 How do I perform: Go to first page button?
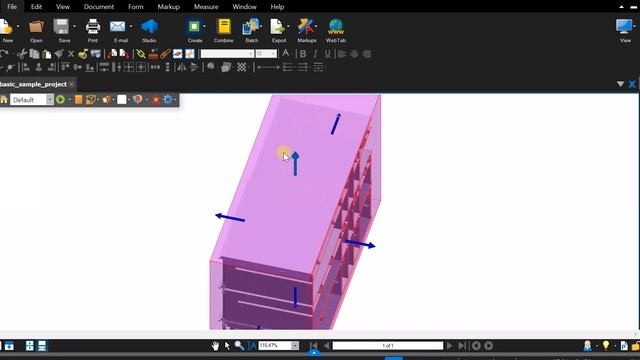coord(313,346)
